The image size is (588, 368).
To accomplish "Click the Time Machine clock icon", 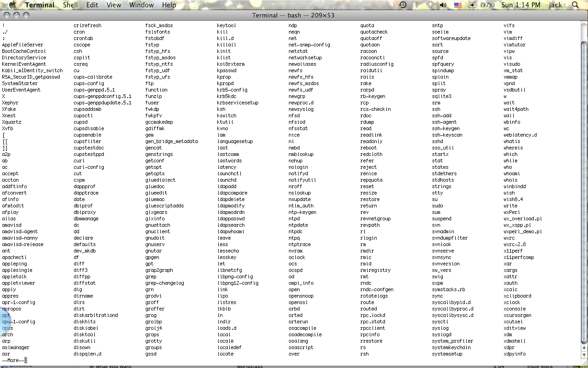I will click(x=403, y=5).
